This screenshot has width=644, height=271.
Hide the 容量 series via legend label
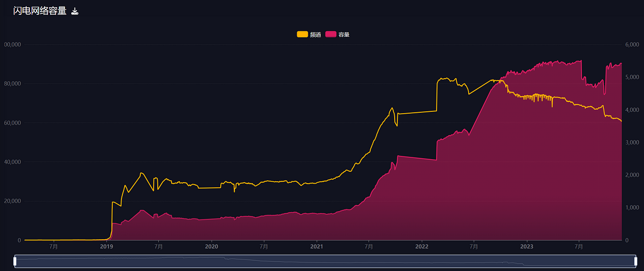(x=344, y=35)
